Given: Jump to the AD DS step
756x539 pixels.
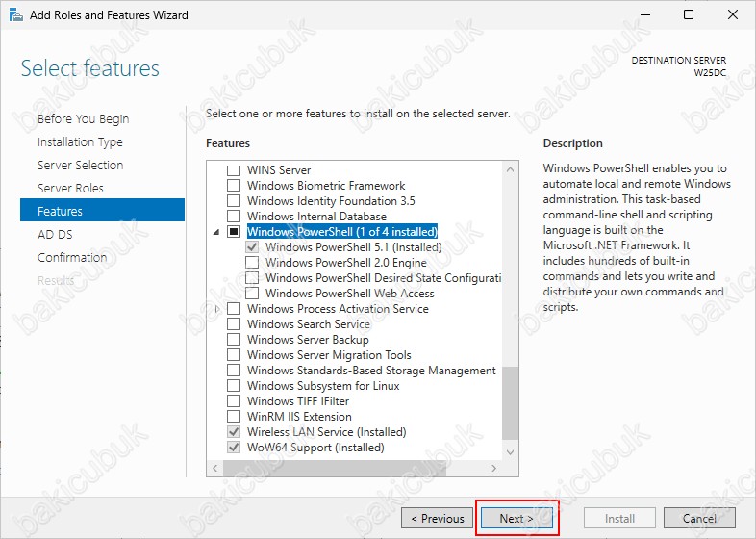Looking at the screenshot, I should pyautogui.click(x=55, y=235).
